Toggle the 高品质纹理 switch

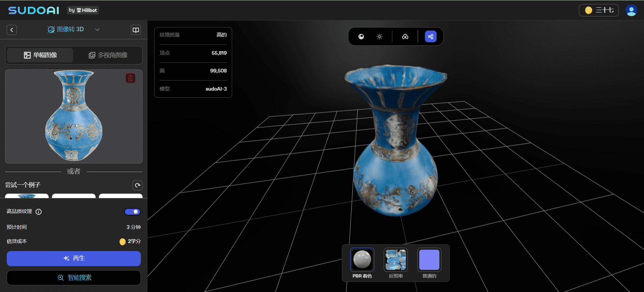(132, 212)
